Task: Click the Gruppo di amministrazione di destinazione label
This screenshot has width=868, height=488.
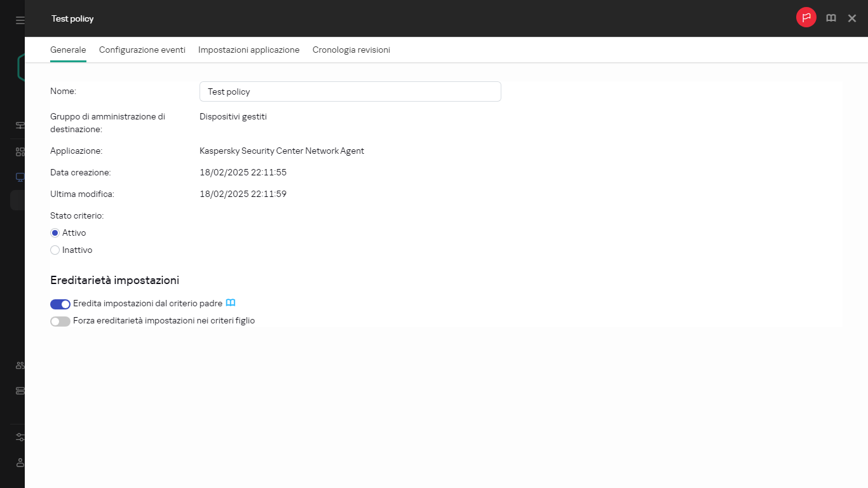Action: pos(107,123)
